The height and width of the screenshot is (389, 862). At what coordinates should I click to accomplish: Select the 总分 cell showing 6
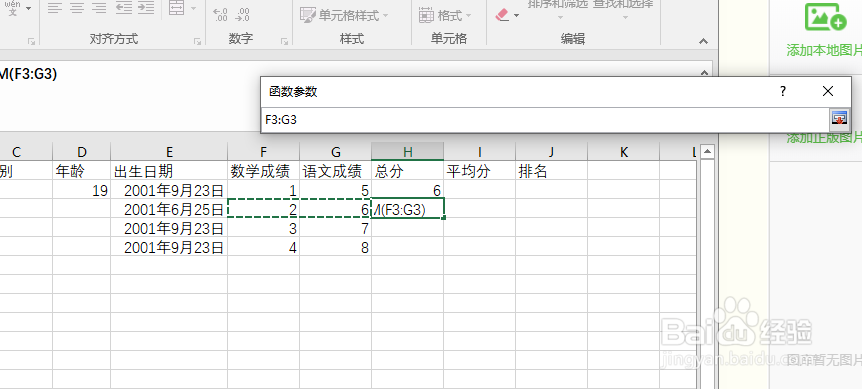pos(407,191)
